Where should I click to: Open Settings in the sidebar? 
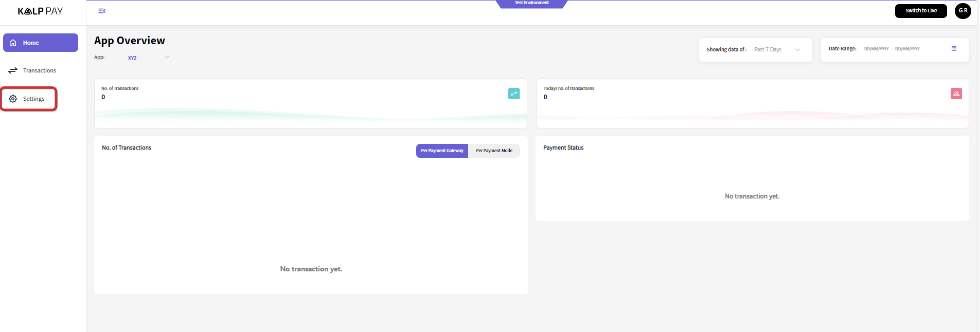point(34,99)
